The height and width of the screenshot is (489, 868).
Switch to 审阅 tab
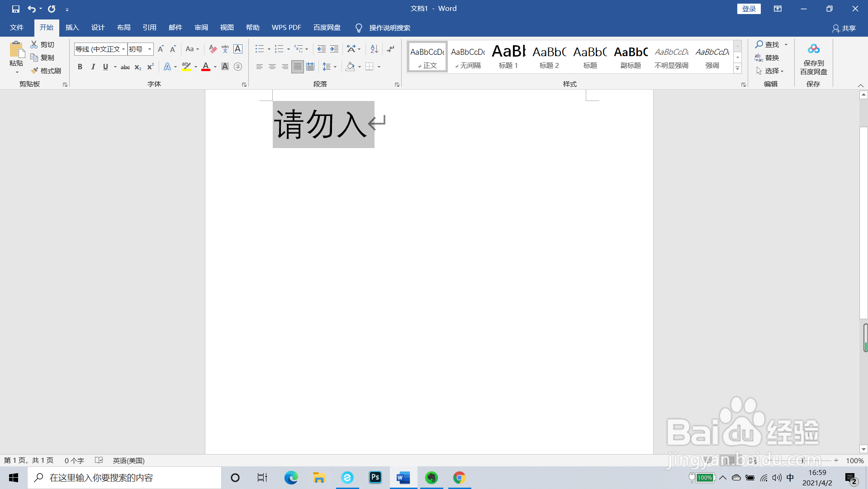pyautogui.click(x=201, y=28)
